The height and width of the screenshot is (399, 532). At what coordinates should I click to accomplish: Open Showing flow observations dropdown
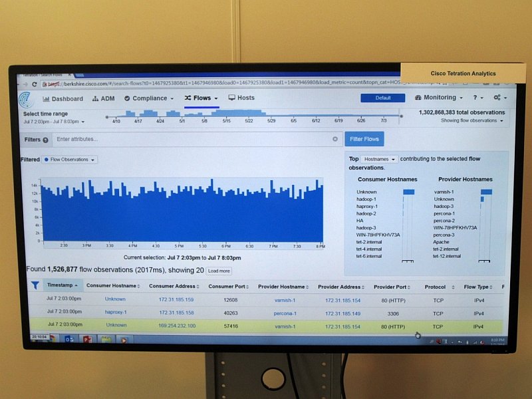click(471, 120)
